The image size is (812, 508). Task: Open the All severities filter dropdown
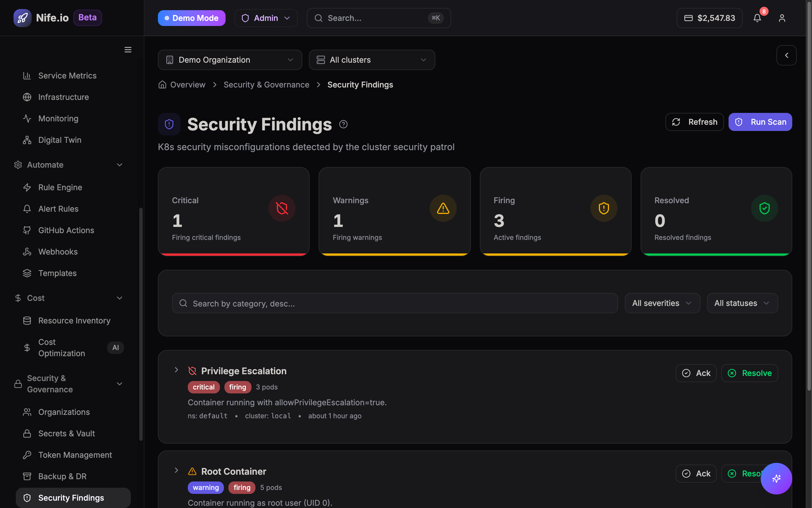pyautogui.click(x=662, y=303)
